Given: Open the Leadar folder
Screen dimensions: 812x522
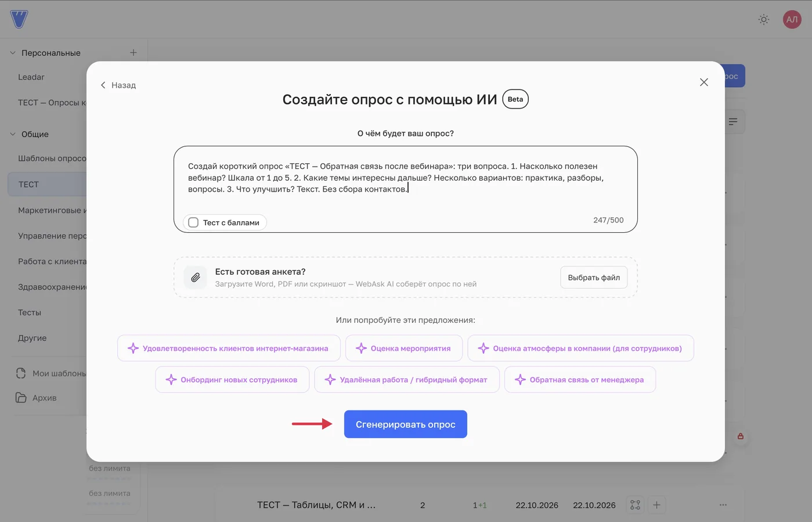Looking at the screenshot, I should tap(31, 77).
